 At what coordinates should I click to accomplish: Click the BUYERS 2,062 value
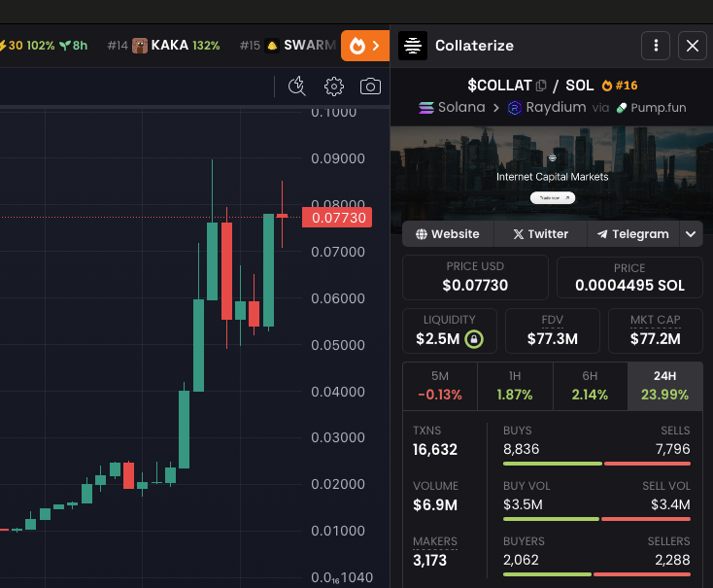(521, 560)
